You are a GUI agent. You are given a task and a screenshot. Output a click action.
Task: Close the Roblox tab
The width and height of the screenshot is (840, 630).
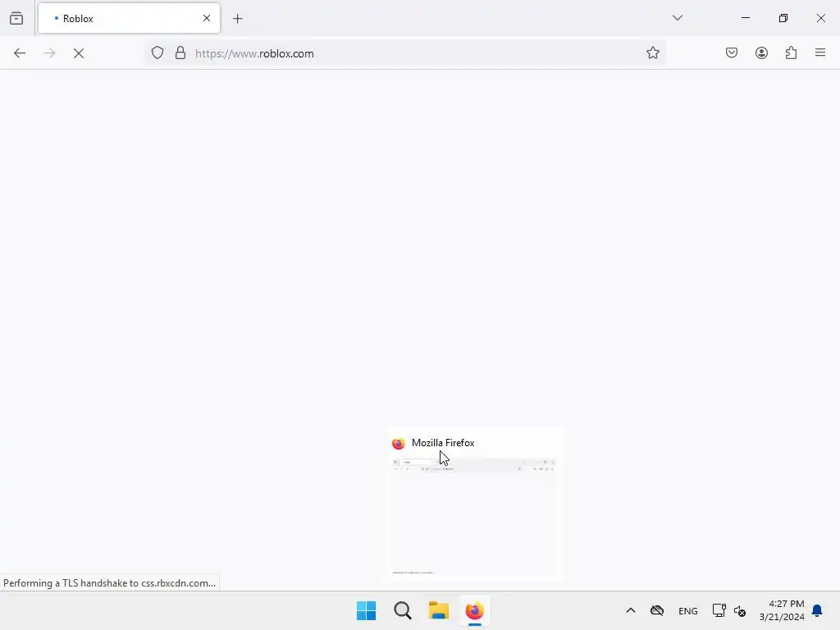207,18
